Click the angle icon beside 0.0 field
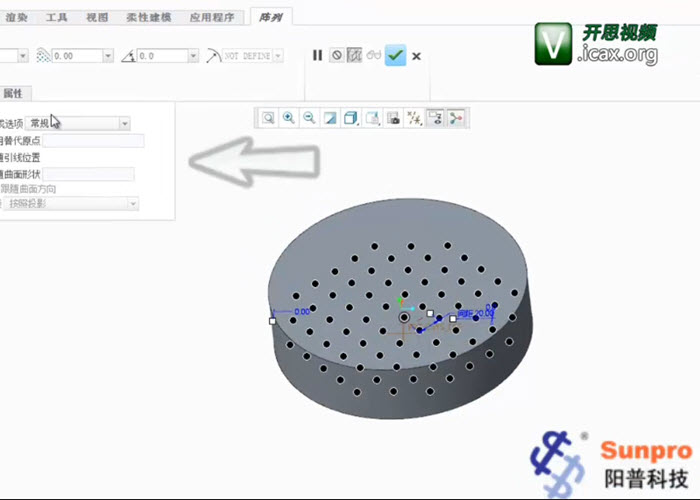Image resolution: width=700 pixels, height=500 pixels. [x=129, y=56]
